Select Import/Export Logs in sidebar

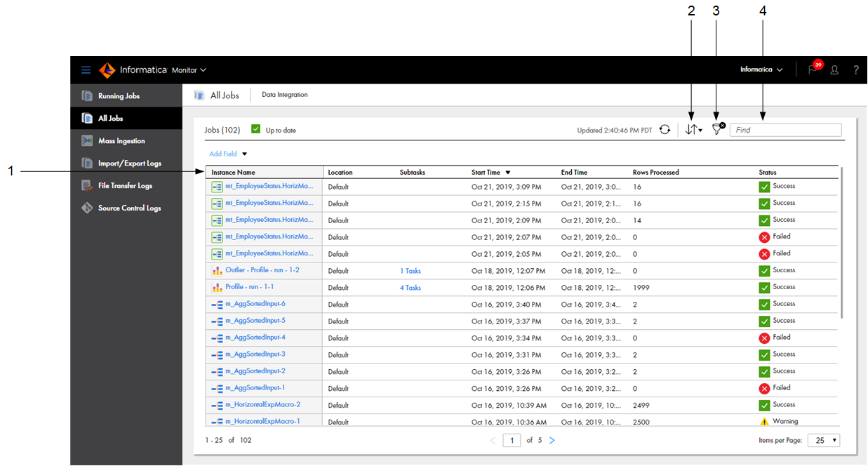126,163
